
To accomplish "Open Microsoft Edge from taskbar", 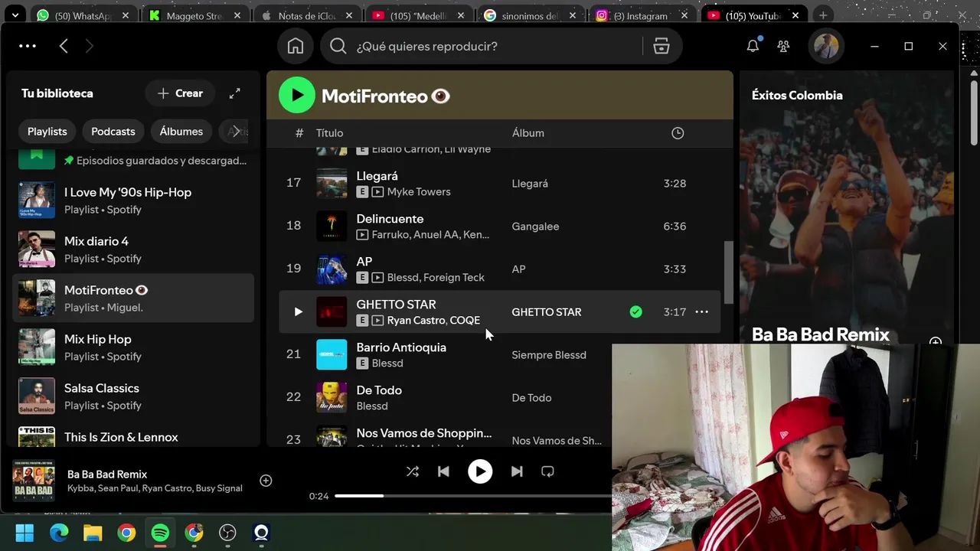I will pyautogui.click(x=59, y=533).
